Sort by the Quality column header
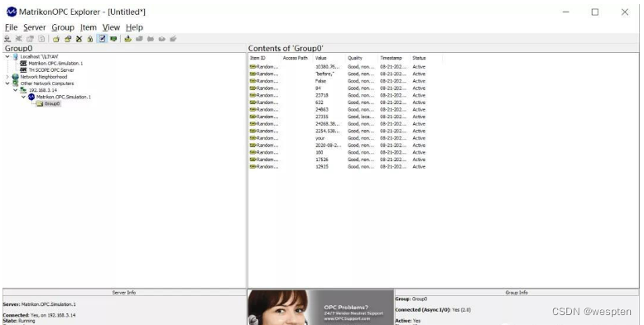 [362, 58]
